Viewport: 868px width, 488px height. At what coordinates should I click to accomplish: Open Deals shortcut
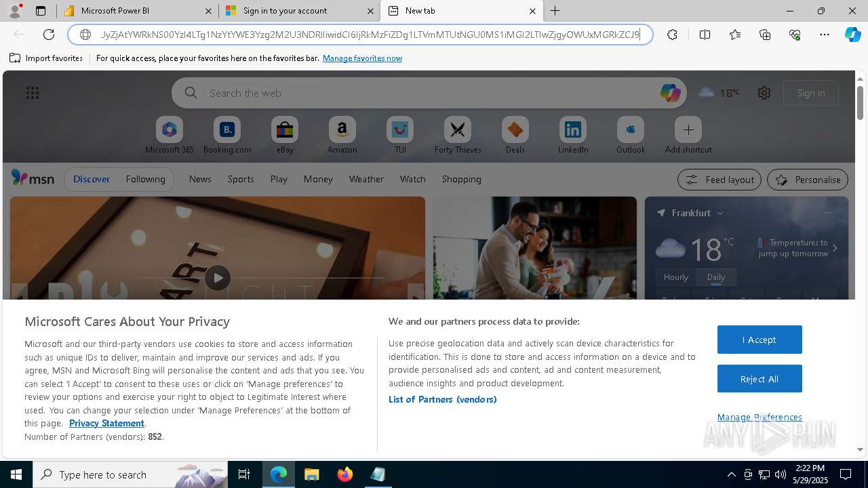515,136
